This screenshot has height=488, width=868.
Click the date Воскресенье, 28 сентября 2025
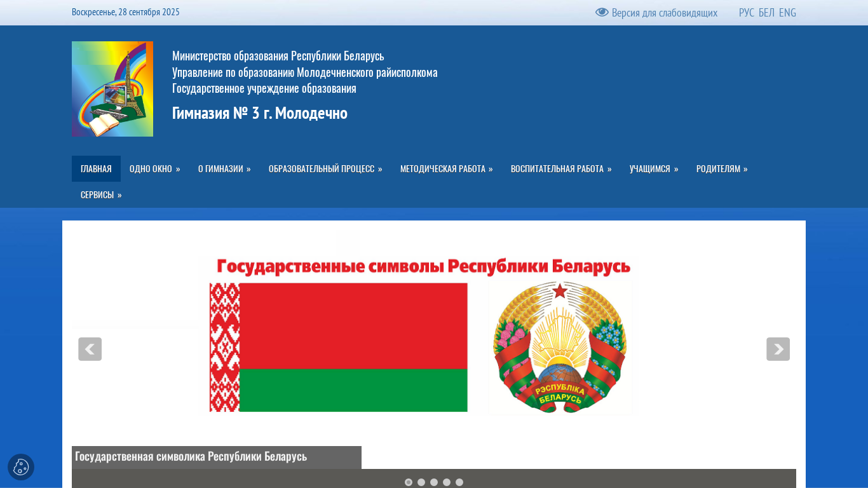[x=126, y=12]
